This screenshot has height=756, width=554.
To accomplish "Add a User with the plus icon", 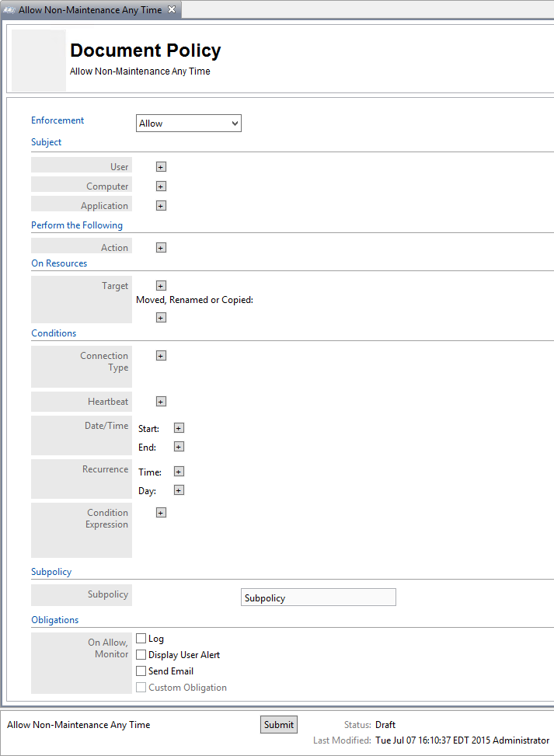I will [x=161, y=167].
